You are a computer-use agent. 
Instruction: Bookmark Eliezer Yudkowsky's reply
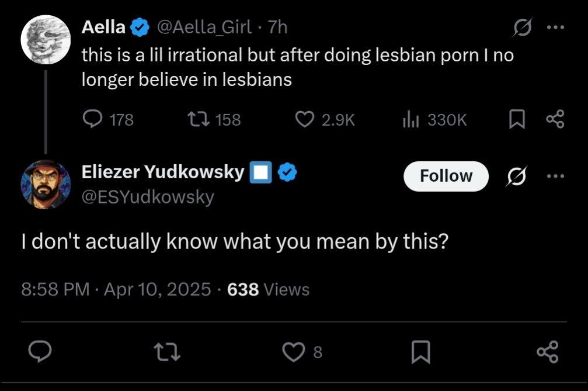(421, 351)
